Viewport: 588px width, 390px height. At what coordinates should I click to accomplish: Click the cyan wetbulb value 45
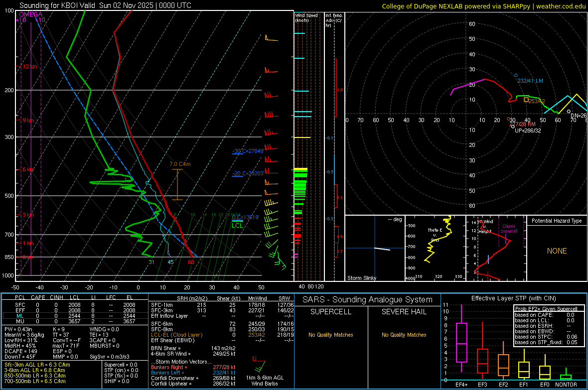[x=170, y=262]
